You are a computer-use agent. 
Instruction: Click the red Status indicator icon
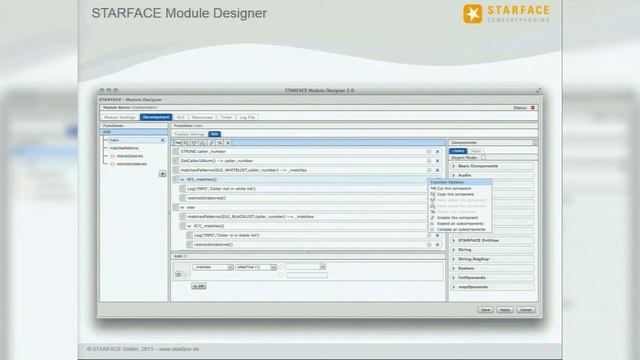coord(533,108)
